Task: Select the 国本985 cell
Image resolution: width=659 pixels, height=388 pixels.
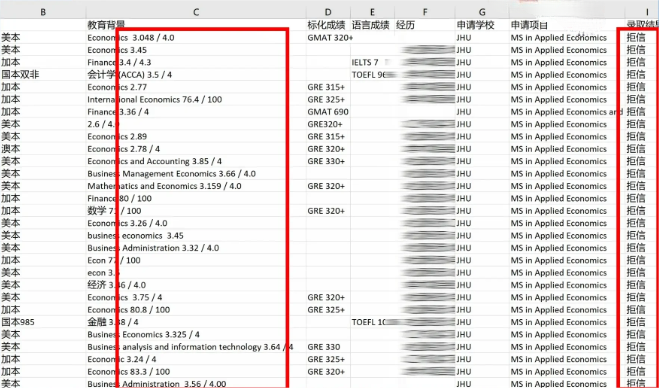Action: pos(43,322)
